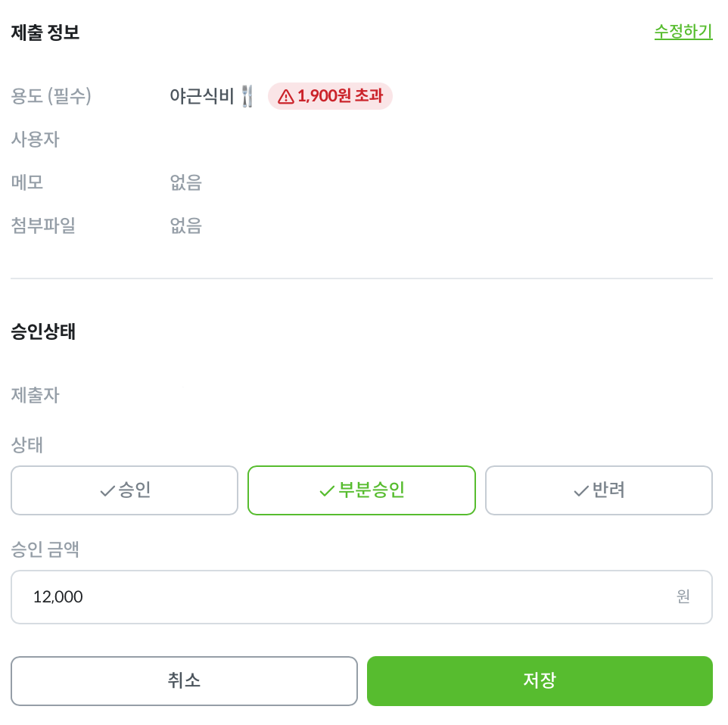Click the warning triangle icon in the badge

pyautogui.click(x=285, y=96)
